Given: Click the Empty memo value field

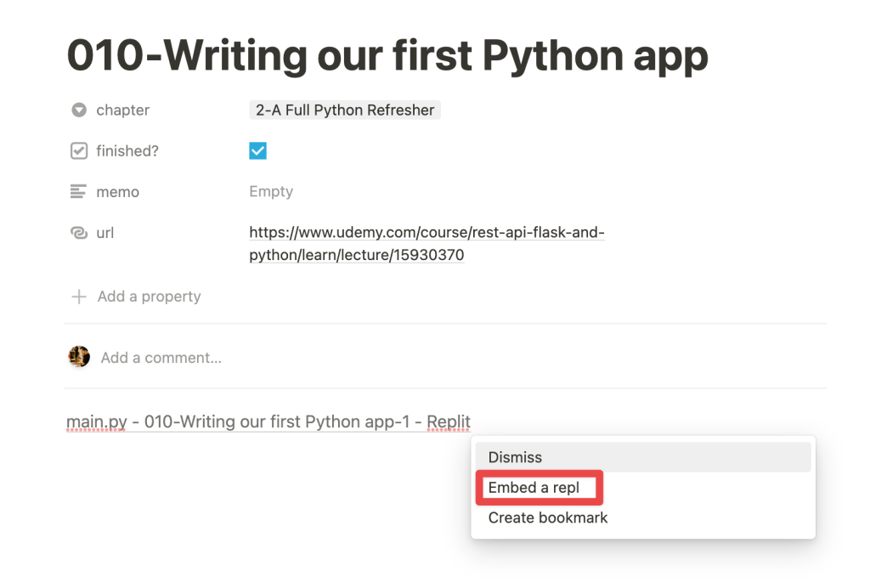Looking at the screenshot, I should tap(271, 192).
